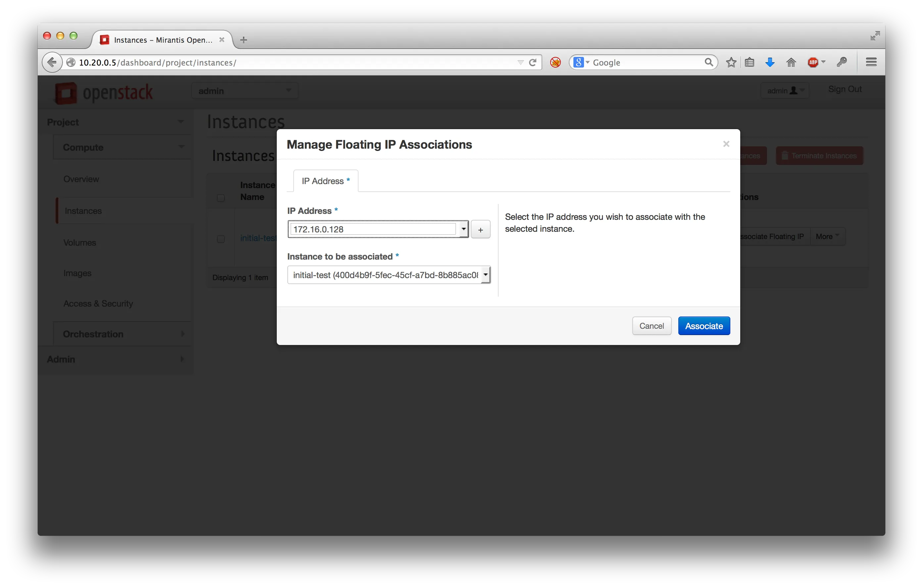Click the Displaying 1 item text
The height and width of the screenshot is (588, 923).
tap(240, 277)
